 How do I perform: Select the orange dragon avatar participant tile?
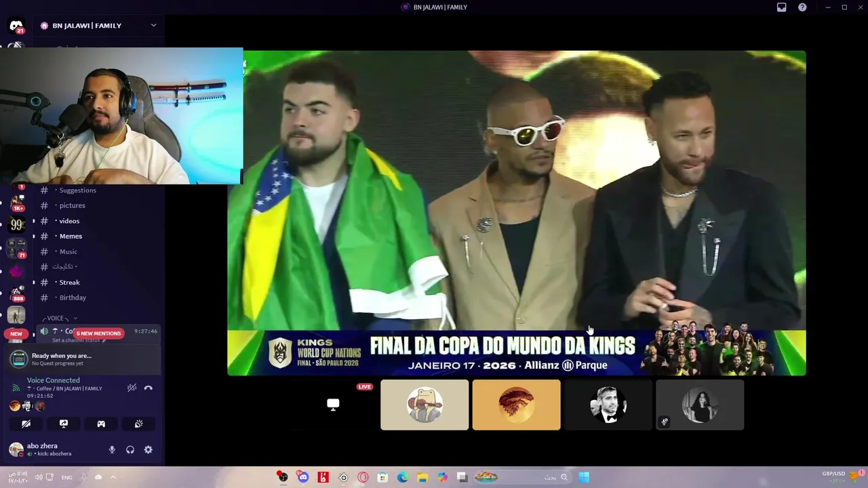coord(516,405)
